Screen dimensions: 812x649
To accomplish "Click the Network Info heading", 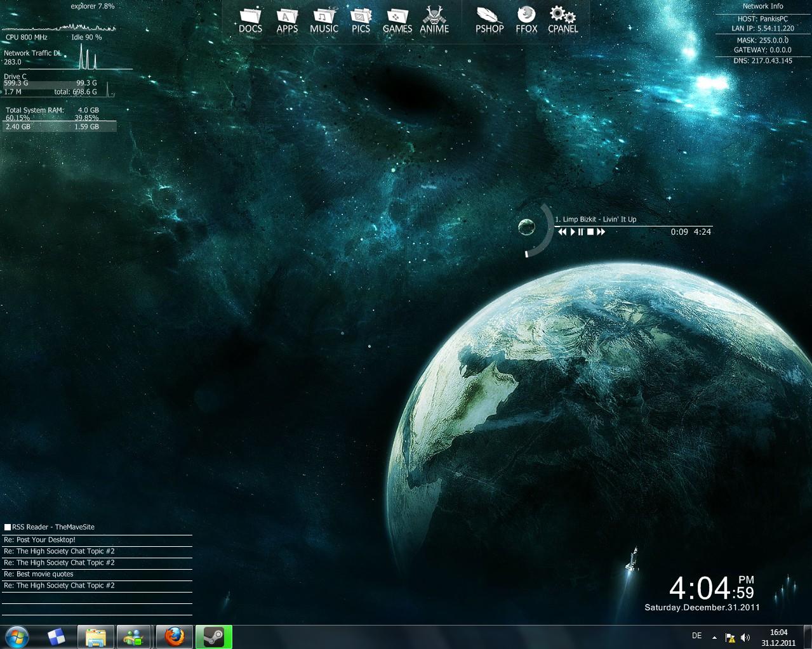I will pyautogui.click(x=762, y=6).
